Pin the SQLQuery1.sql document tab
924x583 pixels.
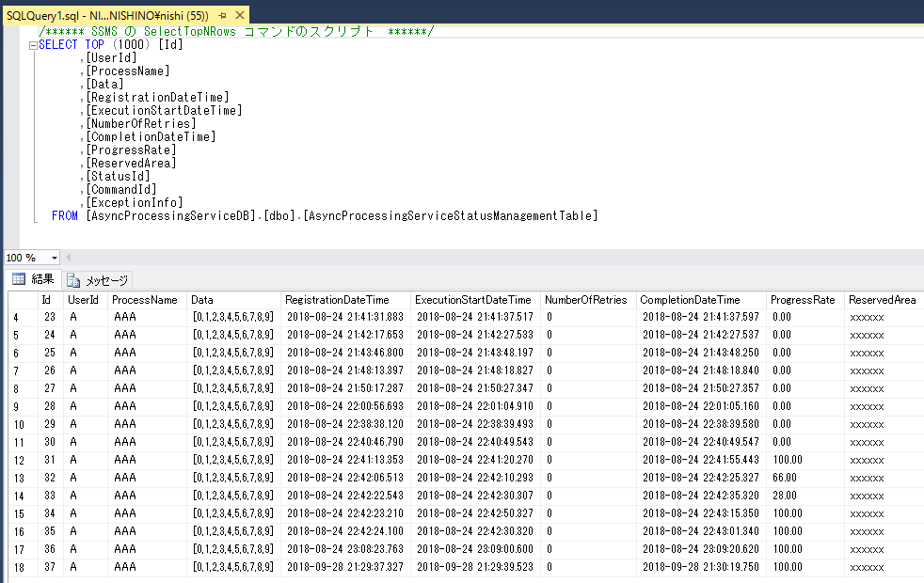tap(221, 16)
